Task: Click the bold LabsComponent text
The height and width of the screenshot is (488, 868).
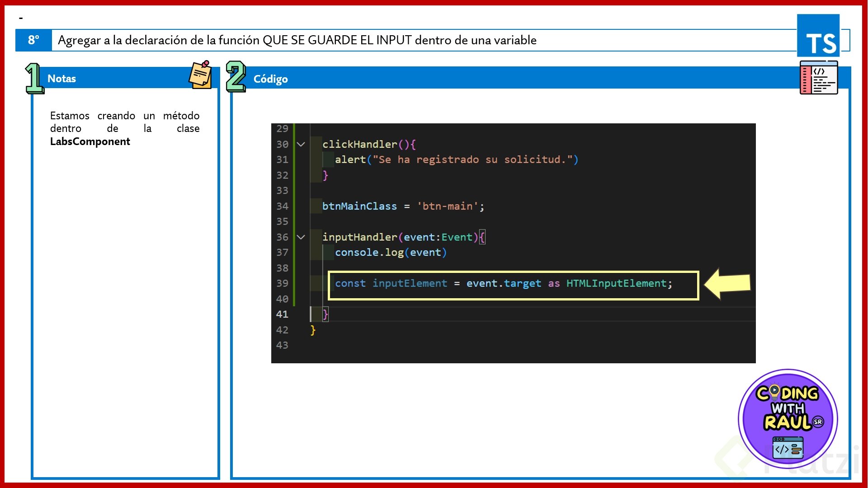Action: click(90, 141)
